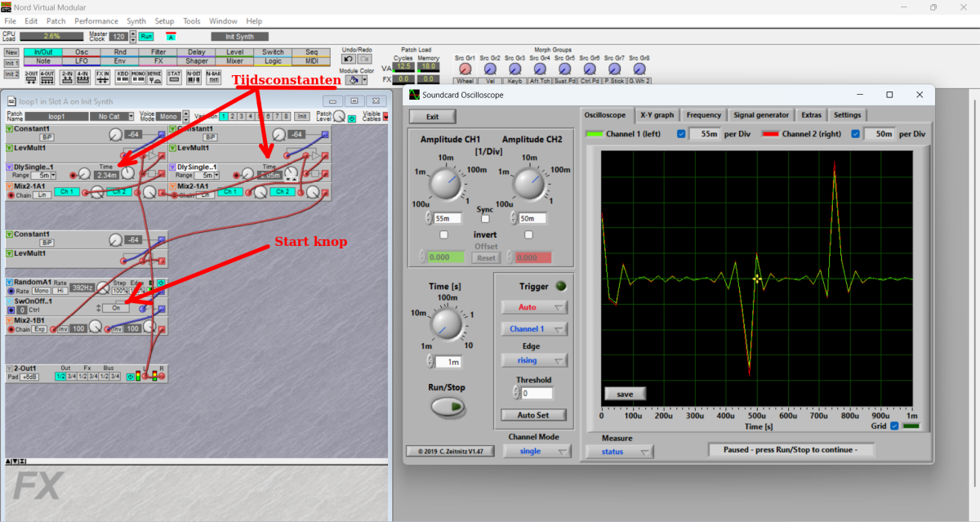980x522 pixels.
Task: Click the Master Clock 120 field
Action: tap(119, 37)
